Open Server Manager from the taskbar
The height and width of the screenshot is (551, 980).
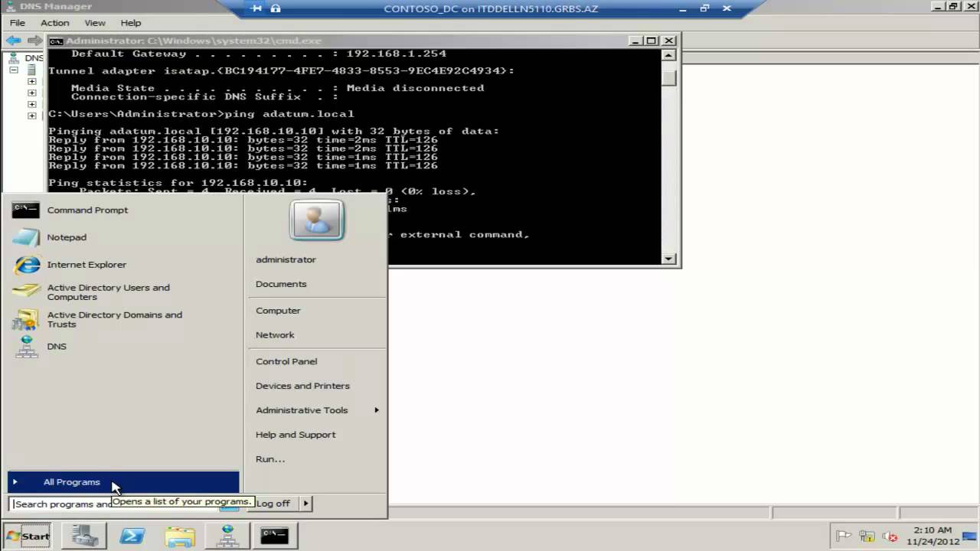click(x=85, y=536)
